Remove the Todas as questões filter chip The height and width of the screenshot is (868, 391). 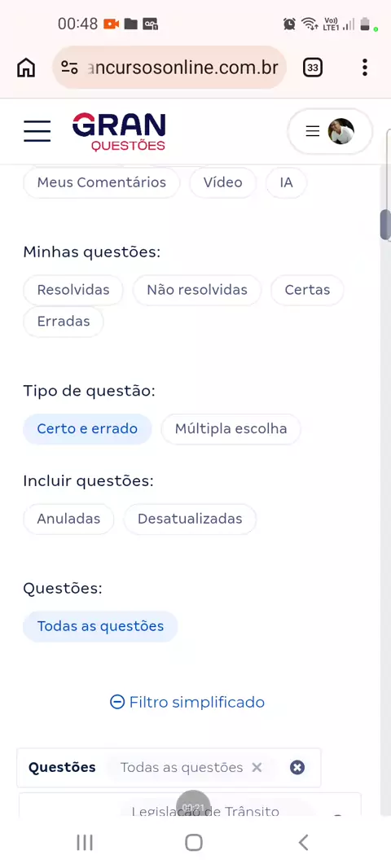pyautogui.click(x=257, y=767)
